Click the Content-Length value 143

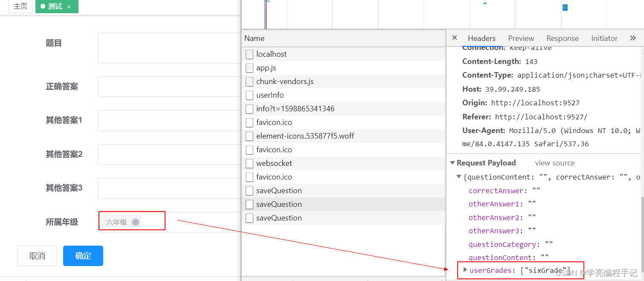pyautogui.click(x=531, y=62)
